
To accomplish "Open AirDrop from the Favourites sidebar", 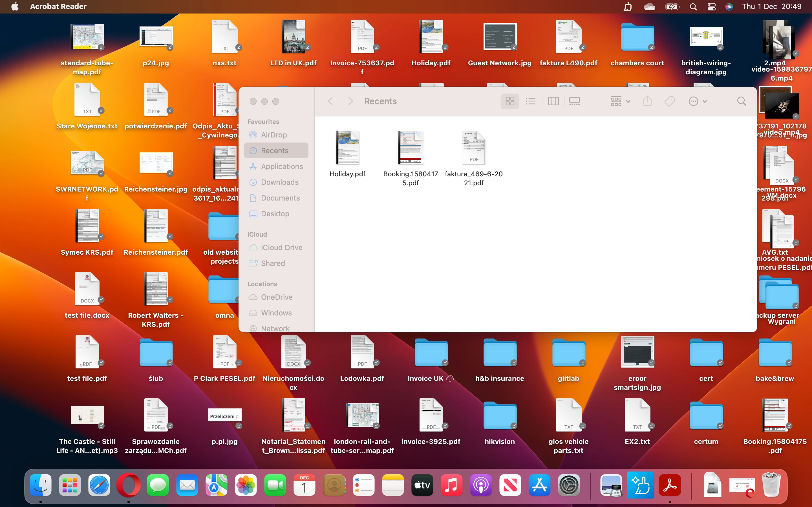I will [273, 135].
